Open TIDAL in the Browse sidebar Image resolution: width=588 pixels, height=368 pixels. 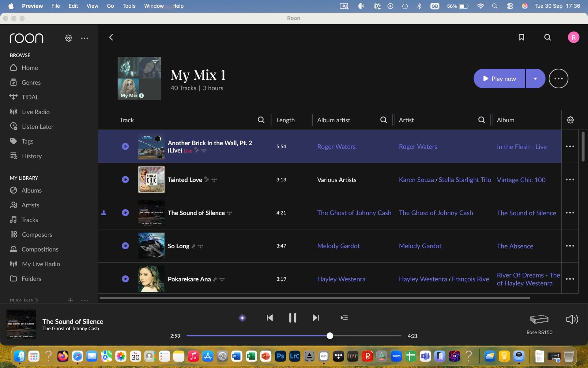pyautogui.click(x=30, y=97)
